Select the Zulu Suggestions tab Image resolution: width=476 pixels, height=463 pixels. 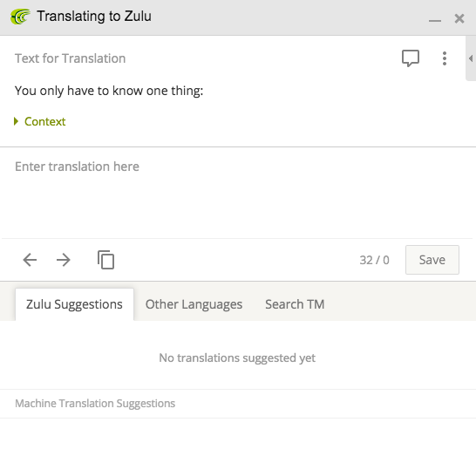74,304
